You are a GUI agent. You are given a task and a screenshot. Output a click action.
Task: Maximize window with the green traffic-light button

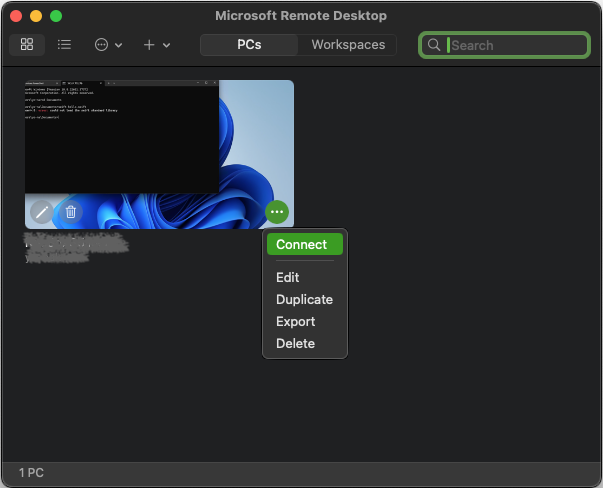coord(56,16)
